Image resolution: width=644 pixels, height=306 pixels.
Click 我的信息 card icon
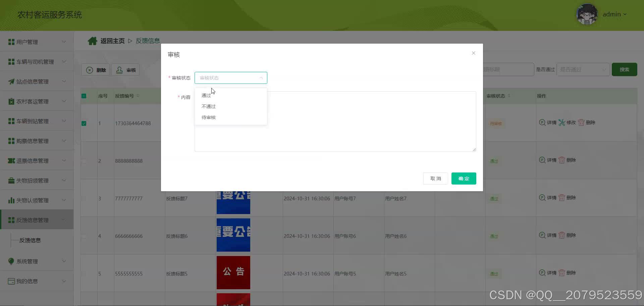tap(11, 281)
